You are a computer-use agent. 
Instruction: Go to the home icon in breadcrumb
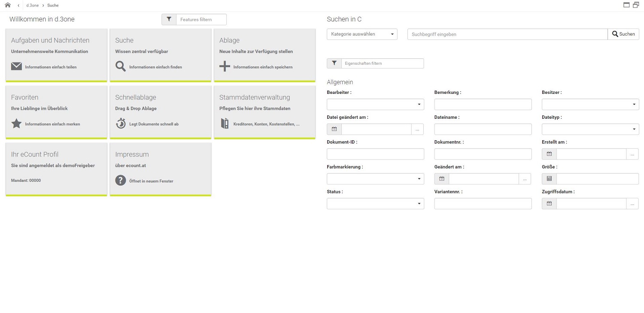8,5
